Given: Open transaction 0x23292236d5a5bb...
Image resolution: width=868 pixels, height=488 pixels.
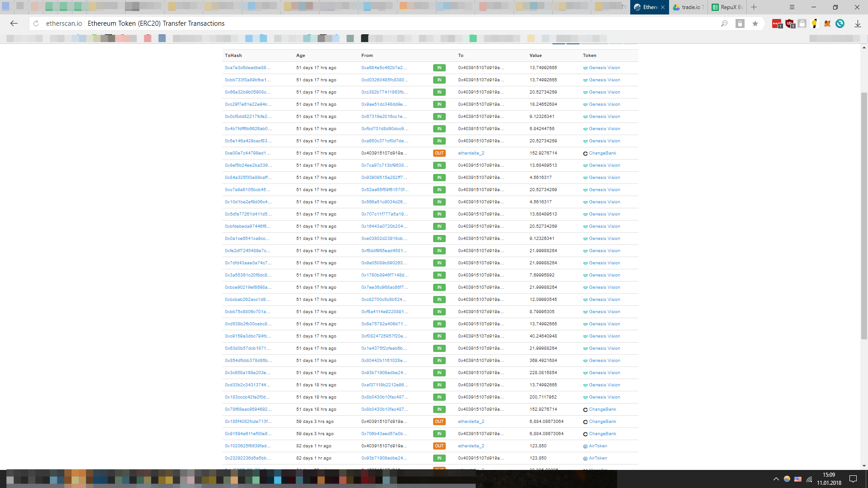Looking at the screenshot, I should click(247, 458).
